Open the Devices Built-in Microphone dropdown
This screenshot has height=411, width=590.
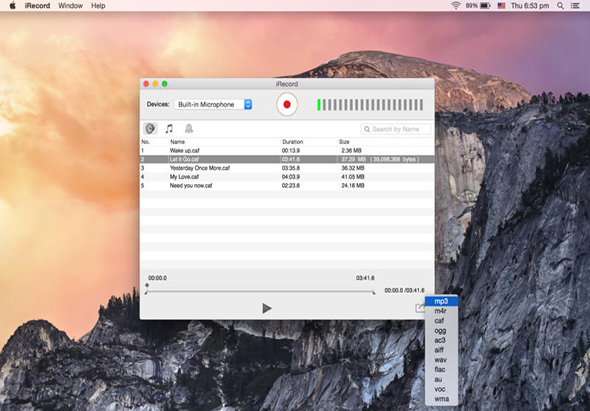(x=213, y=104)
